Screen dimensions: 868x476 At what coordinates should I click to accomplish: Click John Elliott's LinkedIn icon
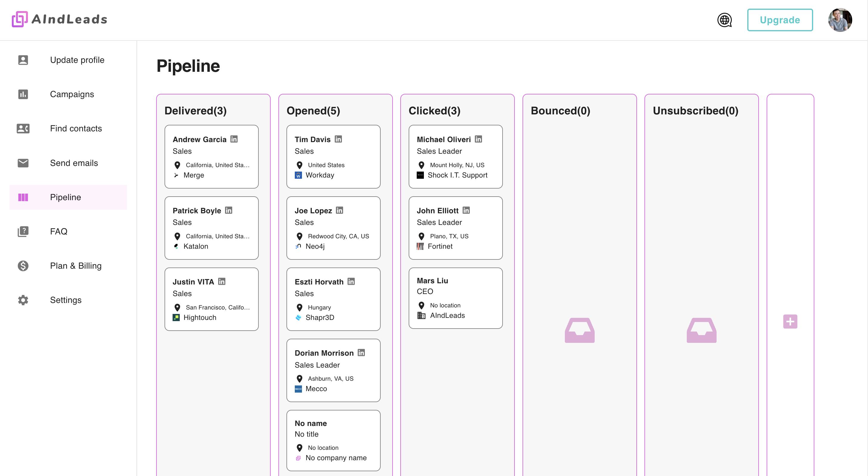click(x=466, y=210)
